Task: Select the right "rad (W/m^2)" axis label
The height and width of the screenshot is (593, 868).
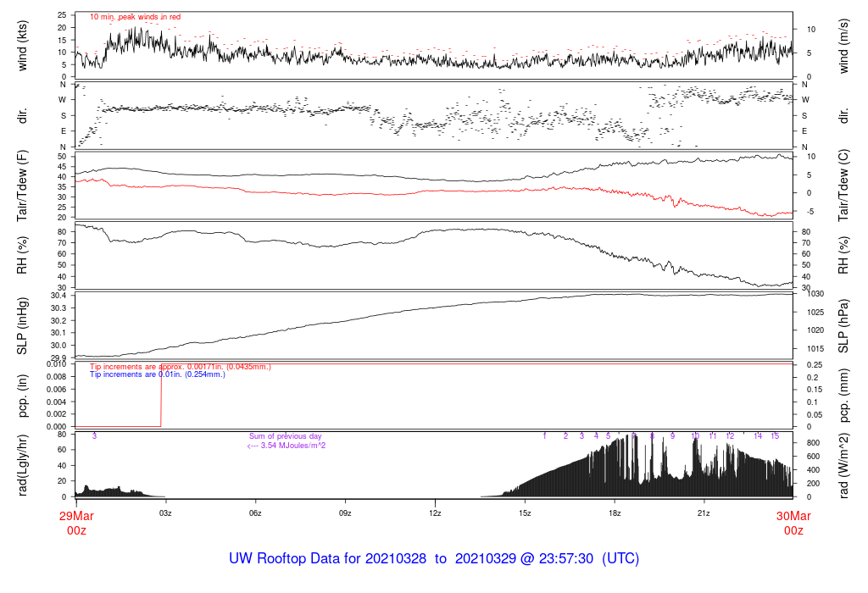Action: point(843,465)
